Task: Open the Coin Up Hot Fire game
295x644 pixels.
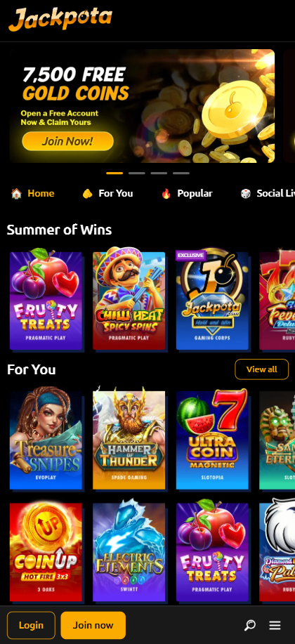Action: (46, 551)
